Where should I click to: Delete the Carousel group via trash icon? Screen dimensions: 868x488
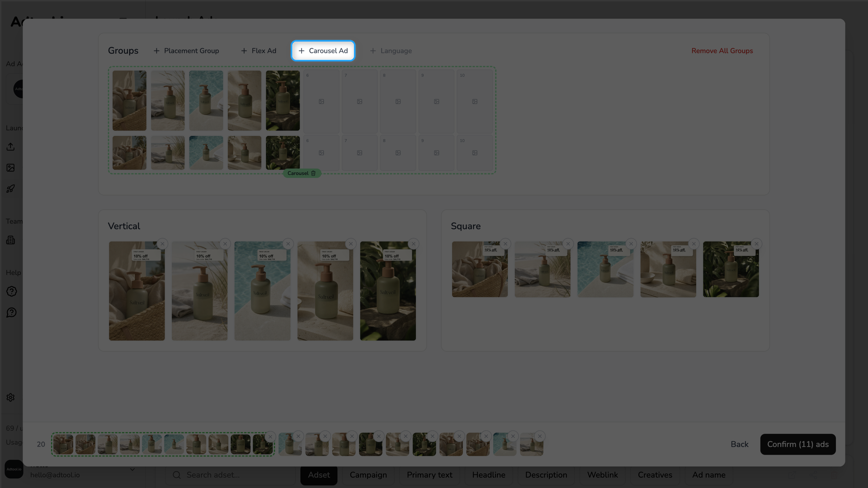(x=313, y=174)
